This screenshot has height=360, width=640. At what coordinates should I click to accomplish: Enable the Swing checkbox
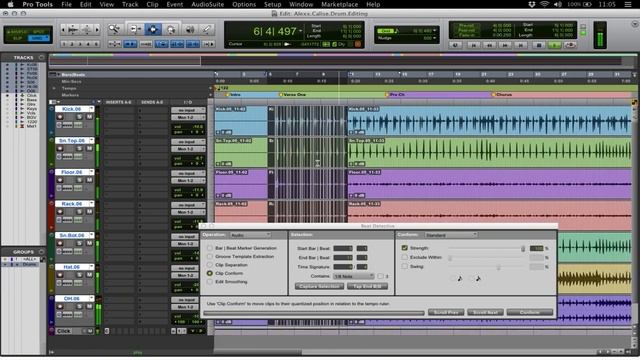(404, 266)
